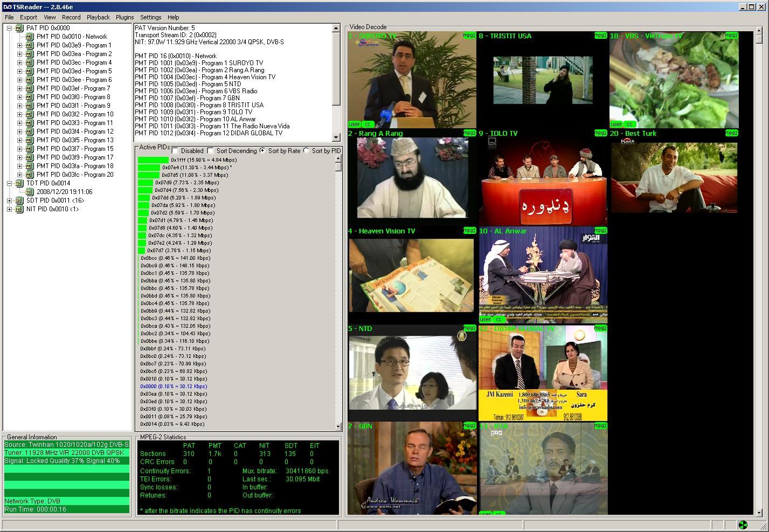Click the 'Signal: Locked Quality 37%' status line
This screenshot has width=769, height=532.
click(67, 461)
